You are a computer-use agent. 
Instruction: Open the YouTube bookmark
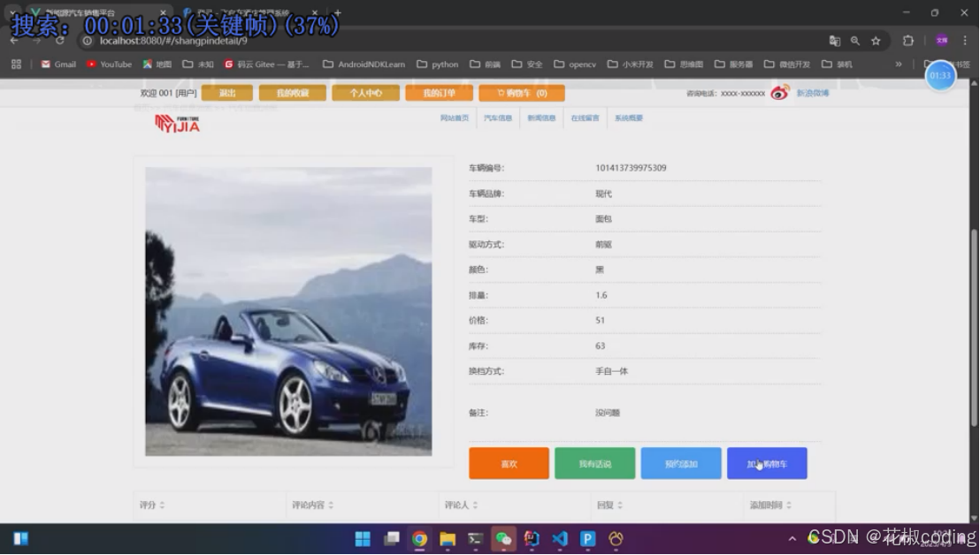tap(109, 65)
